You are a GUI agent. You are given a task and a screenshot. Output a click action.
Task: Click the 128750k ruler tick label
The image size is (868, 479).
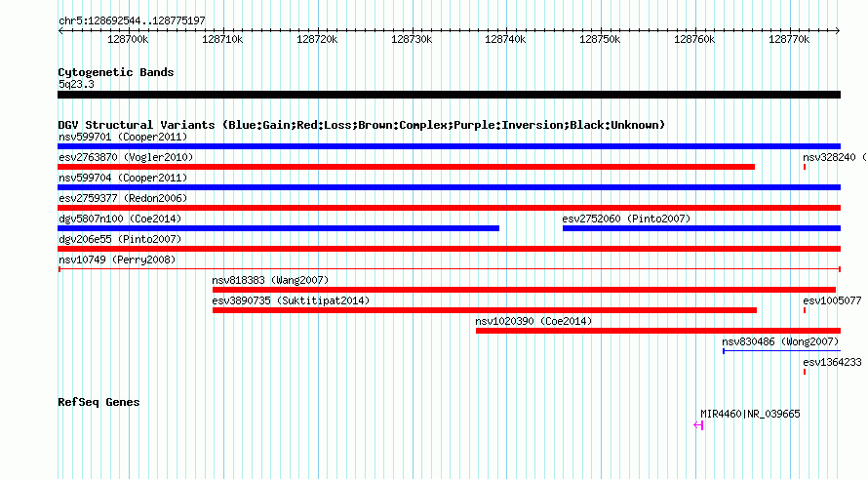600,39
